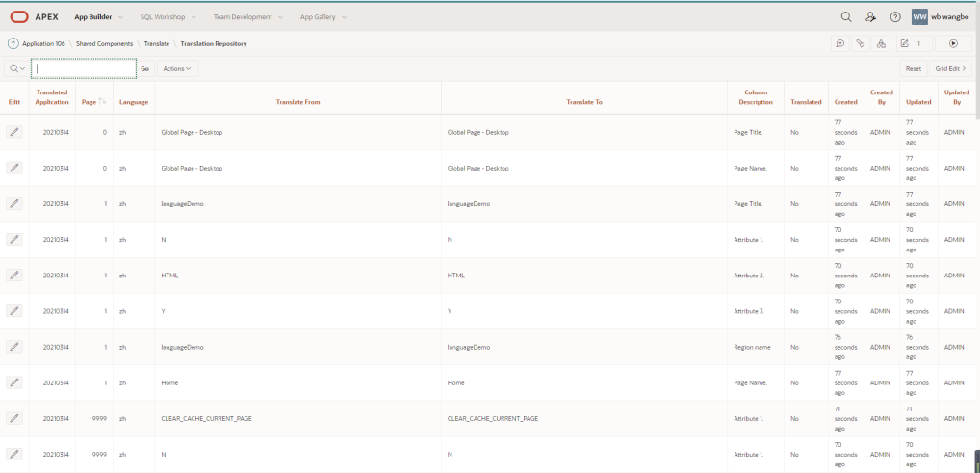The width and height of the screenshot is (980, 473).
Task: Click Translation Repository breadcrumb
Action: (213, 43)
